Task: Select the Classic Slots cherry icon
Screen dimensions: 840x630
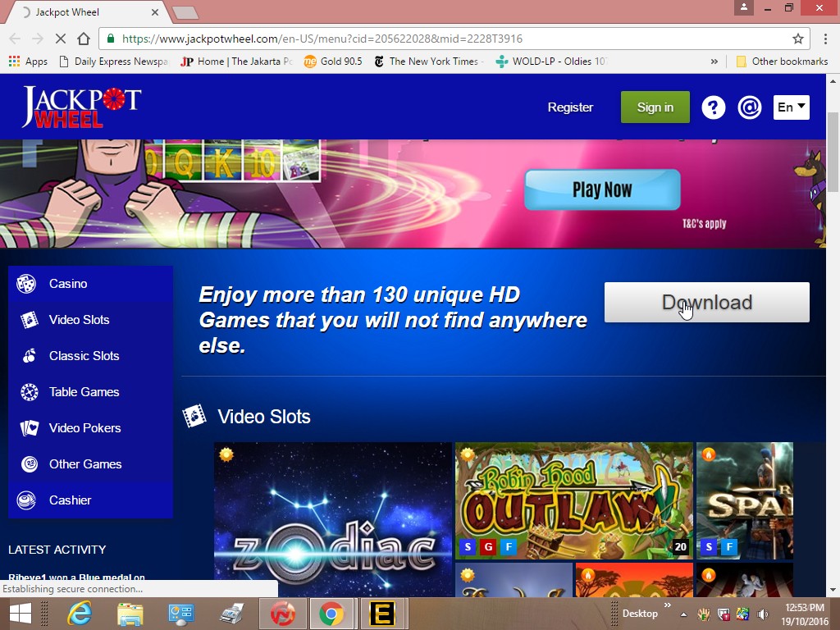Action: (x=29, y=356)
